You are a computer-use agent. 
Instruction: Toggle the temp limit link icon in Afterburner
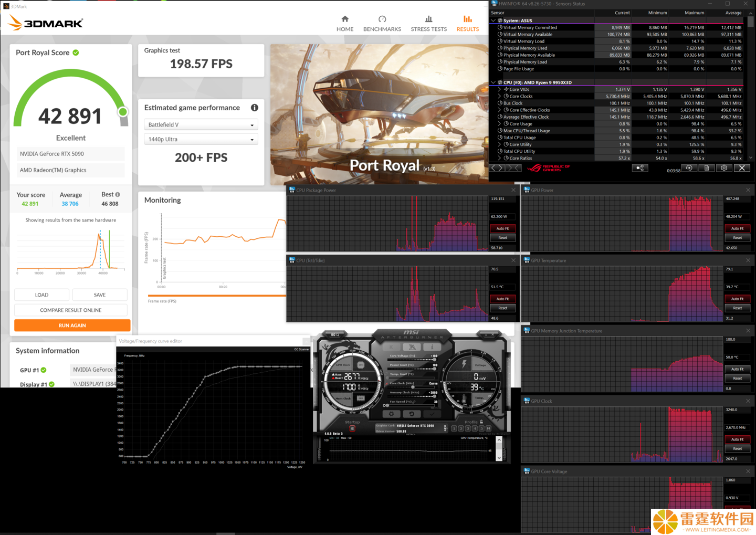[386, 374]
